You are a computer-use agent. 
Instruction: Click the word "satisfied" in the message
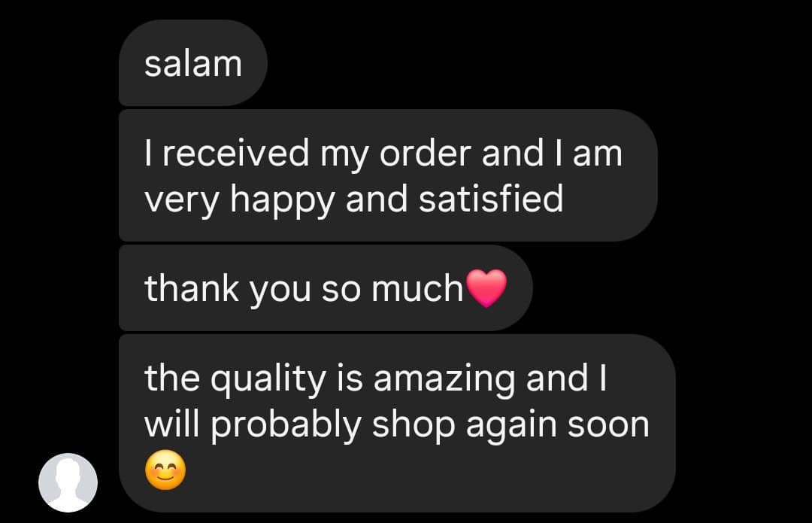[x=491, y=199]
